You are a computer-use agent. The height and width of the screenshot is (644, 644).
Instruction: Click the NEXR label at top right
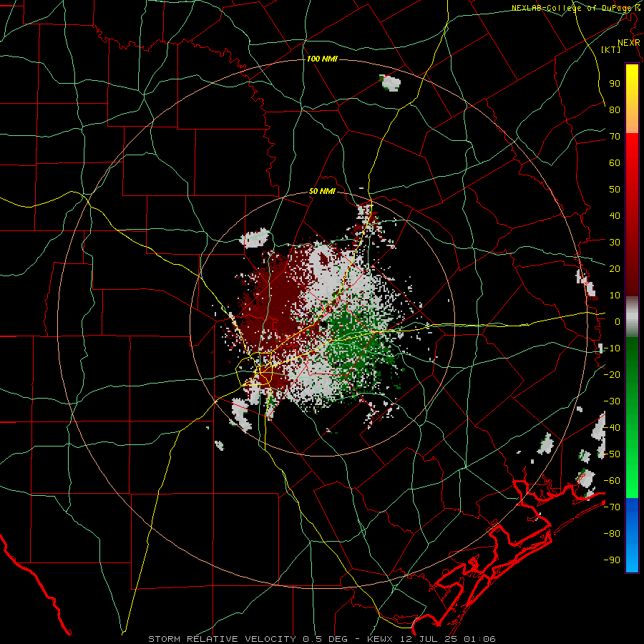(x=628, y=43)
